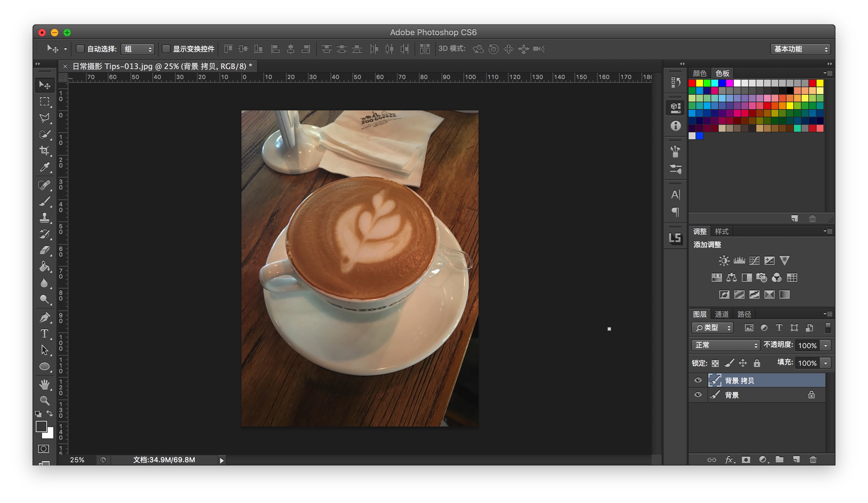
Task: Open the 不透明度 opacity slider arrow
Action: click(x=826, y=346)
